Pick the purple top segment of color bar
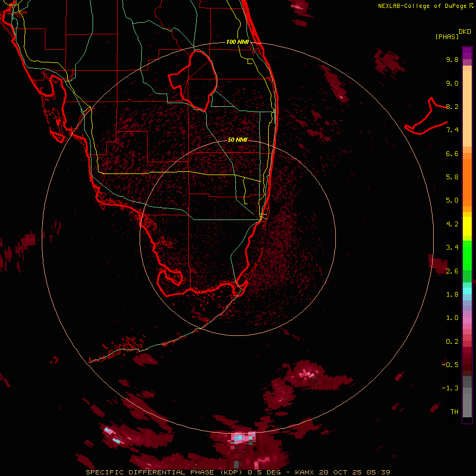 467,53
